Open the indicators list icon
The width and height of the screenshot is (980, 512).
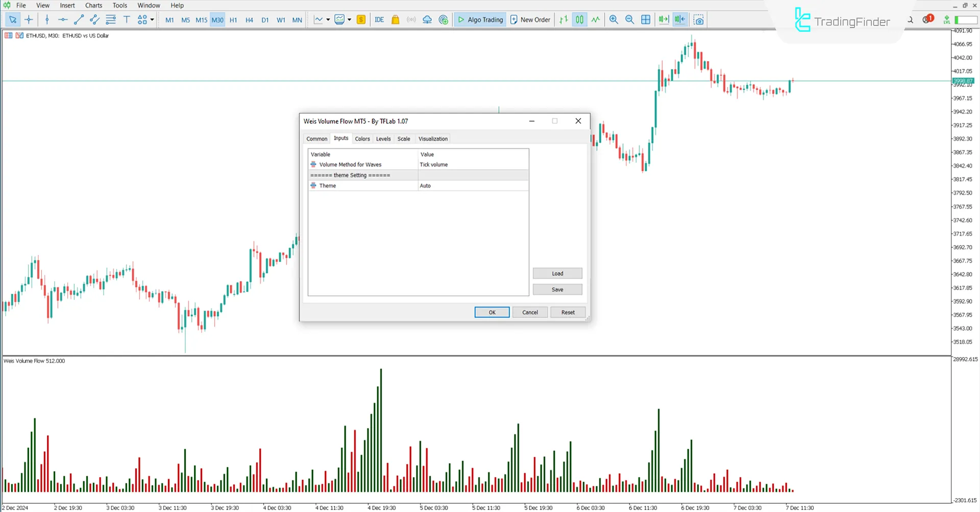[339, 20]
